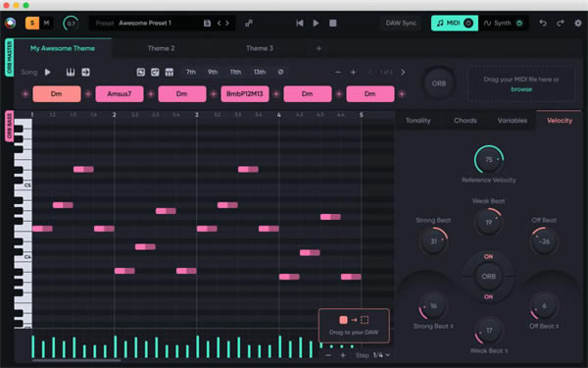
Task: Click the central ORB velocity button
Action: [489, 277]
